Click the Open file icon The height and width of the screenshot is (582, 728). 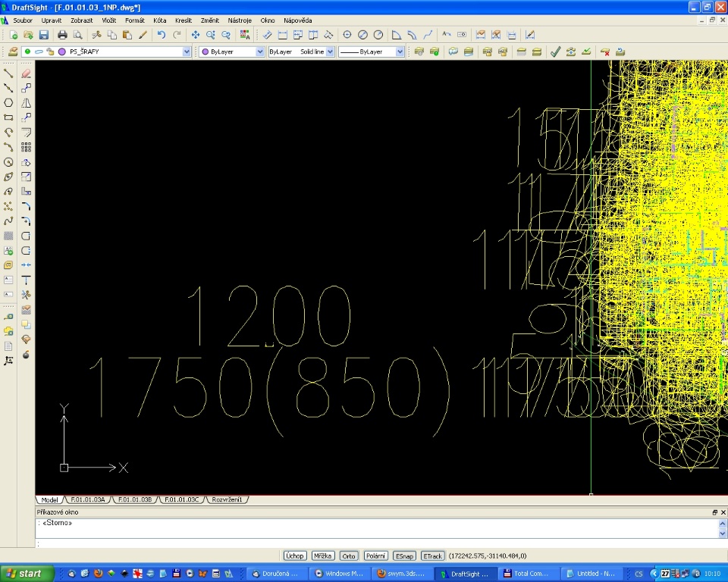coord(28,35)
